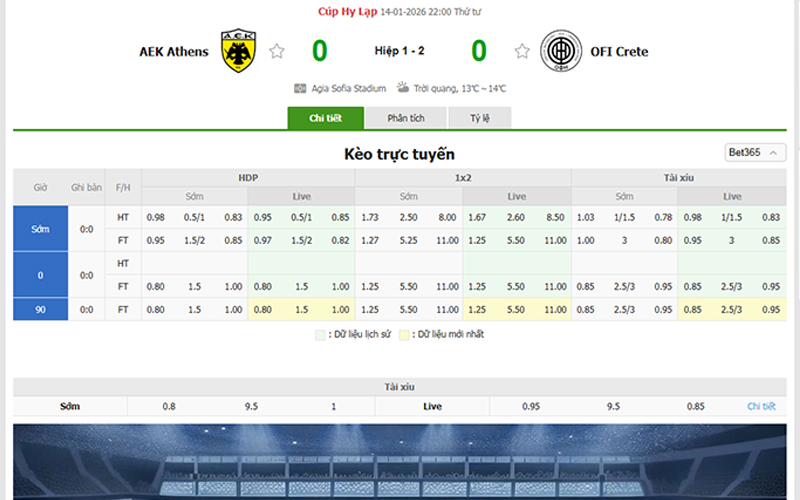This screenshot has width=800, height=500.
Task: Click the Agia Sofia Stadium icon
Action: 300,89
